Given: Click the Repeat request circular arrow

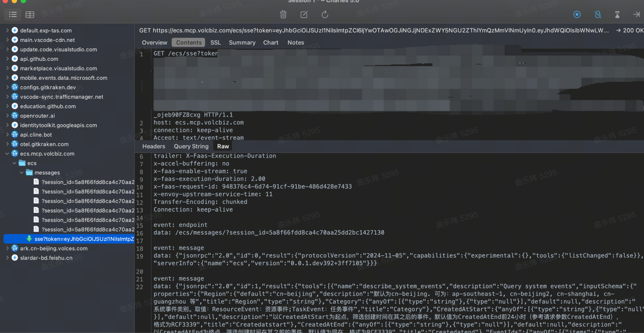Looking at the screenshot, I should coord(325,15).
